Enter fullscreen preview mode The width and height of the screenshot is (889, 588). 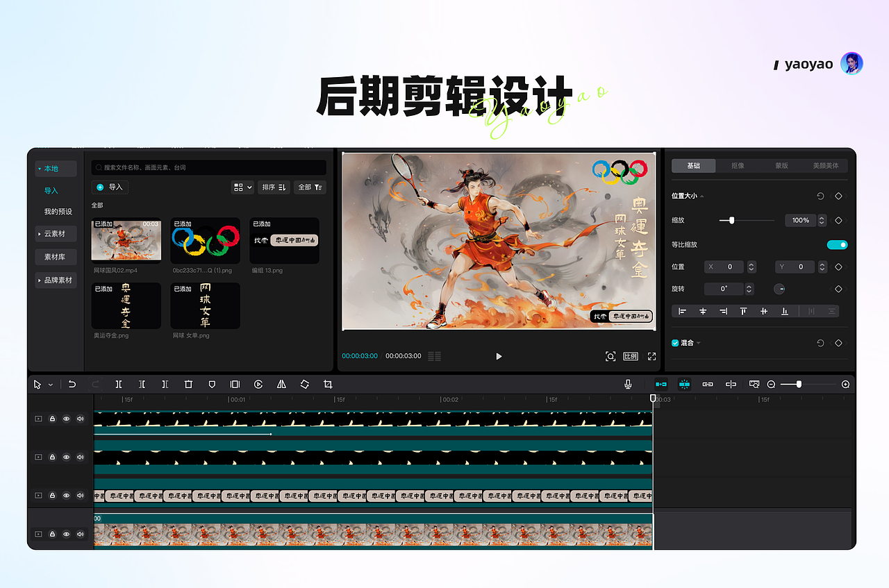(x=651, y=355)
